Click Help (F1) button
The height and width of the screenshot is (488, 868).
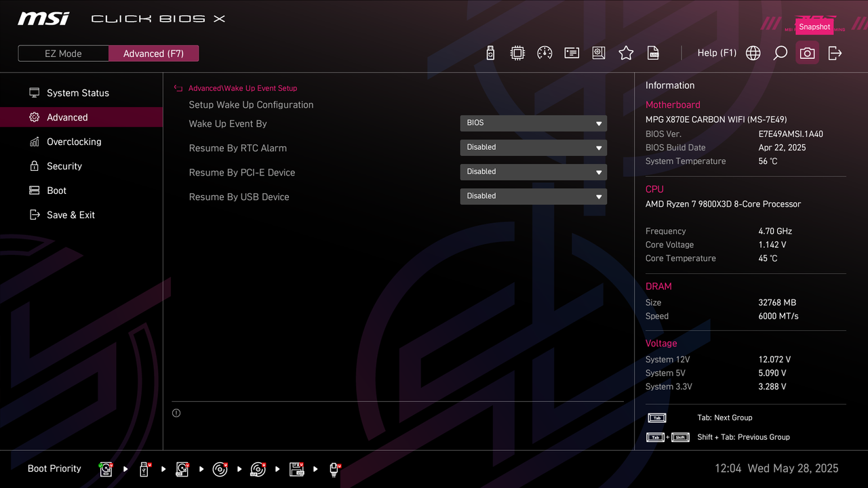(x=717, y=53)
